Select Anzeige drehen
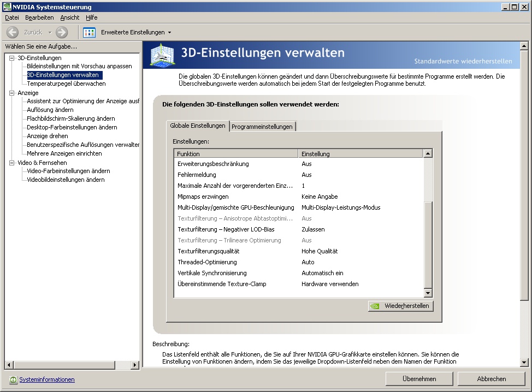Image resolution: width=532 pixels, height=392 pixels. [x=48, y=136]
